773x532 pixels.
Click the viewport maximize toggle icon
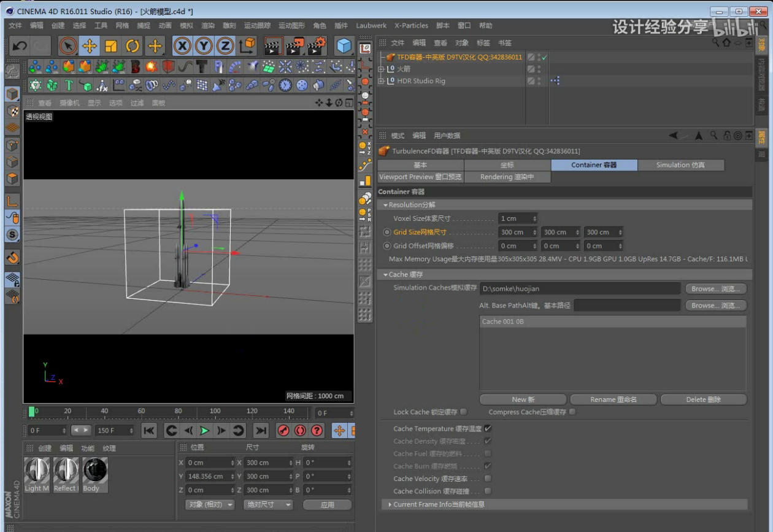tap(349, 103)
